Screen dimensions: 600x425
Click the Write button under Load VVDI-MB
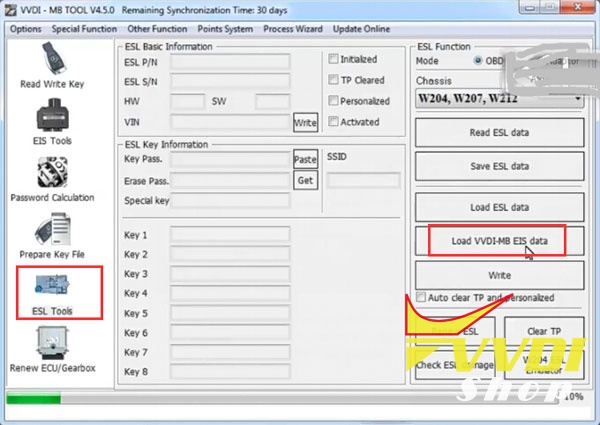499,275
